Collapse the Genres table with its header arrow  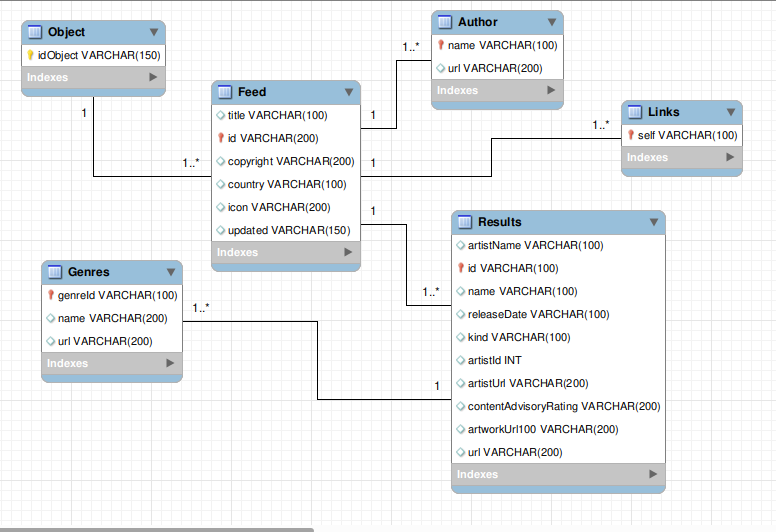click(x=171, y=272)
